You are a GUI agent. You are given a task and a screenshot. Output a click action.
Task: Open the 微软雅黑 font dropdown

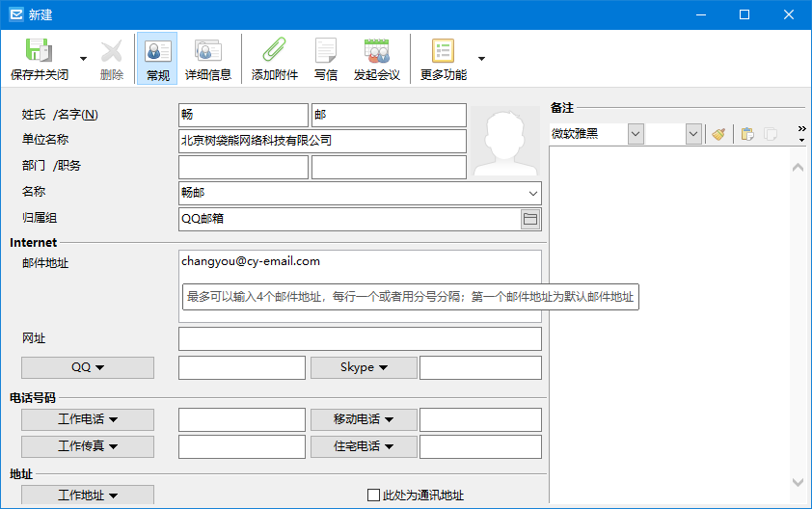[x=636, y=134]
